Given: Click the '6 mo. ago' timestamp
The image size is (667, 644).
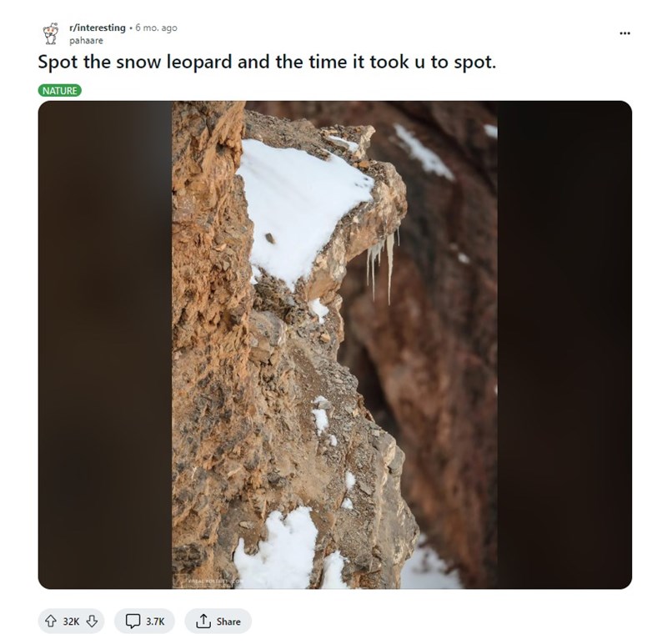Looking at the screenshot, I should point(156,28).
